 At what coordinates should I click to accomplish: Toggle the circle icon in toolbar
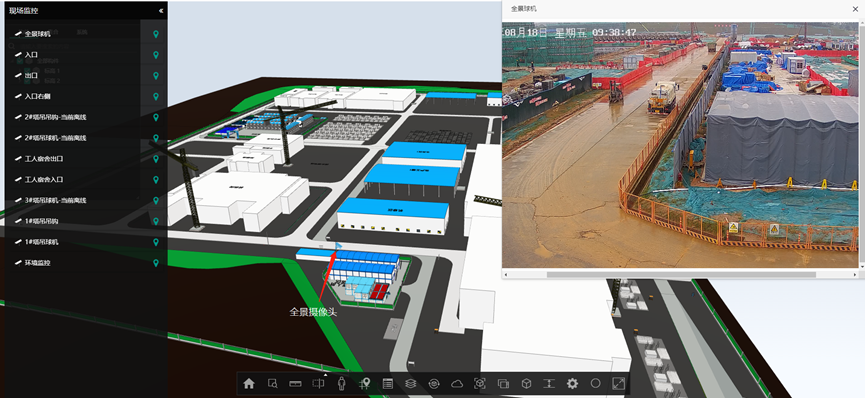[x=595, y=383]
